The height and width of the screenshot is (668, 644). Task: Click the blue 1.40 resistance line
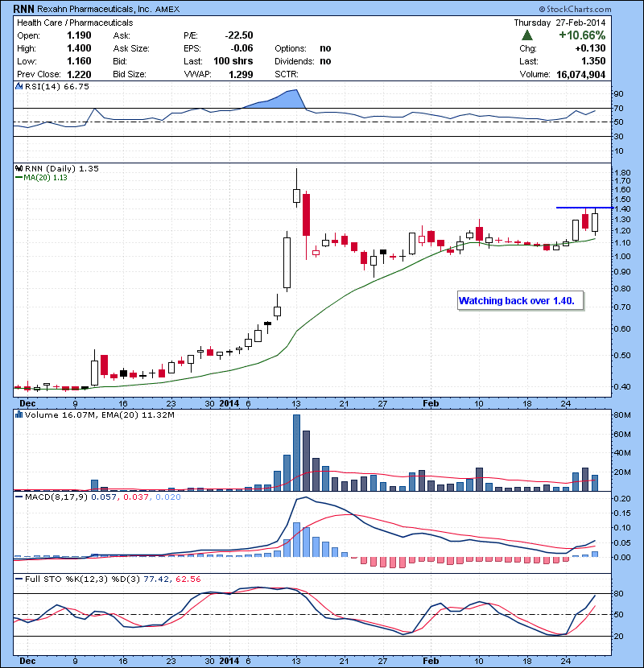584,208
